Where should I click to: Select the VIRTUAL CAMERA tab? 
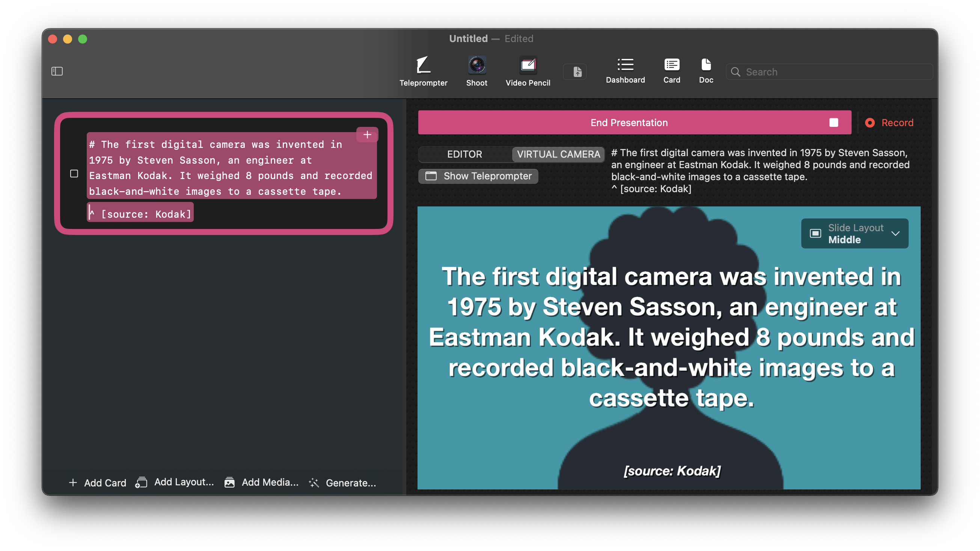(558, 154)
